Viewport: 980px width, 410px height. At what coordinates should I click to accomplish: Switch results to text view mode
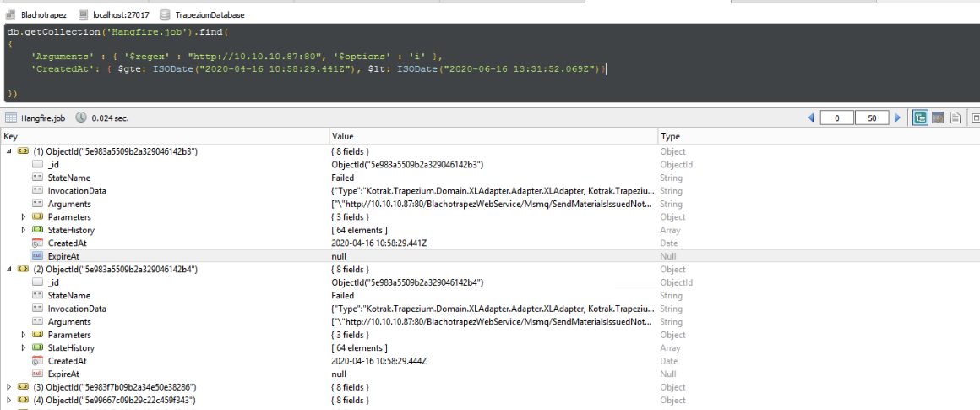tap(955, 118)
